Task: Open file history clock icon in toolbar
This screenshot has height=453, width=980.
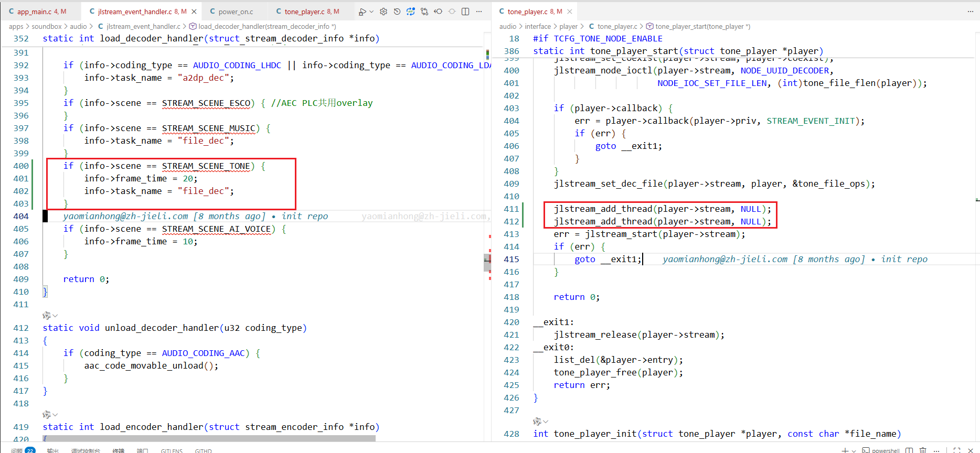Action: click(x=397, y=12)
